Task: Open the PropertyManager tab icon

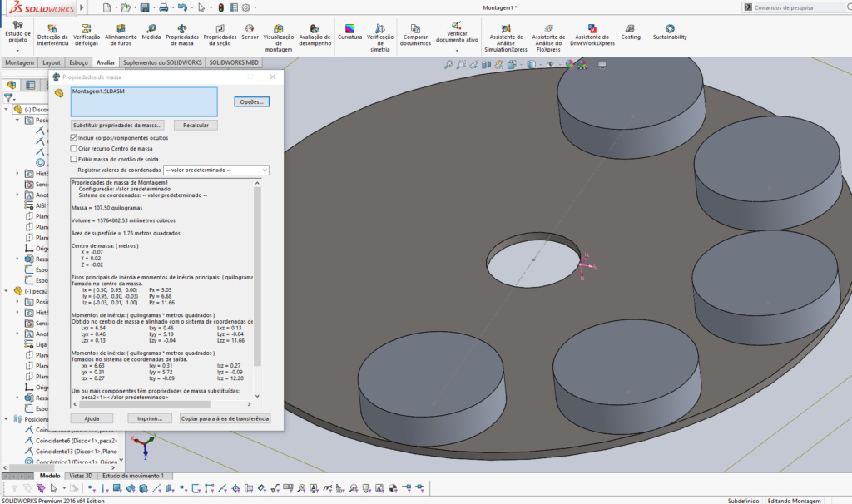Action: [31, 85]
